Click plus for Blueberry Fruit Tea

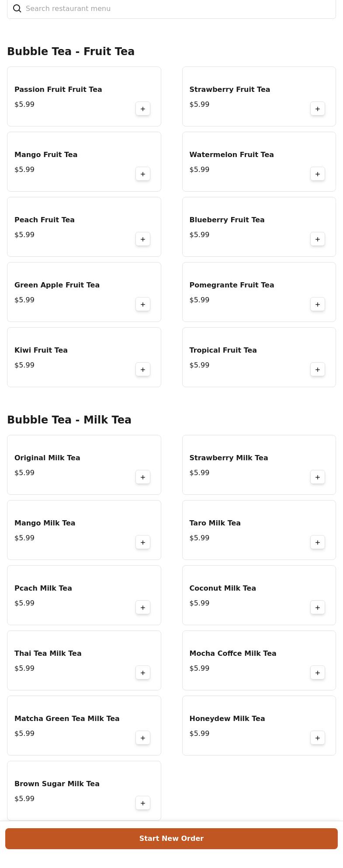(318, 239)
